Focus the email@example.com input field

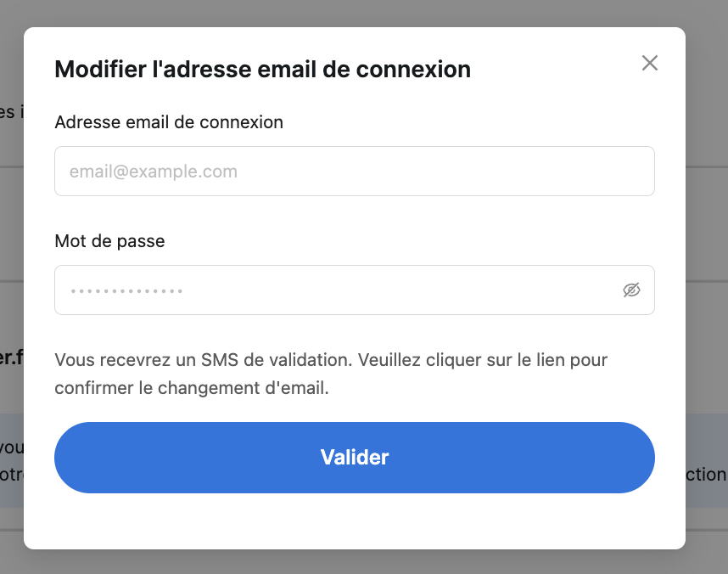(355, 171)
